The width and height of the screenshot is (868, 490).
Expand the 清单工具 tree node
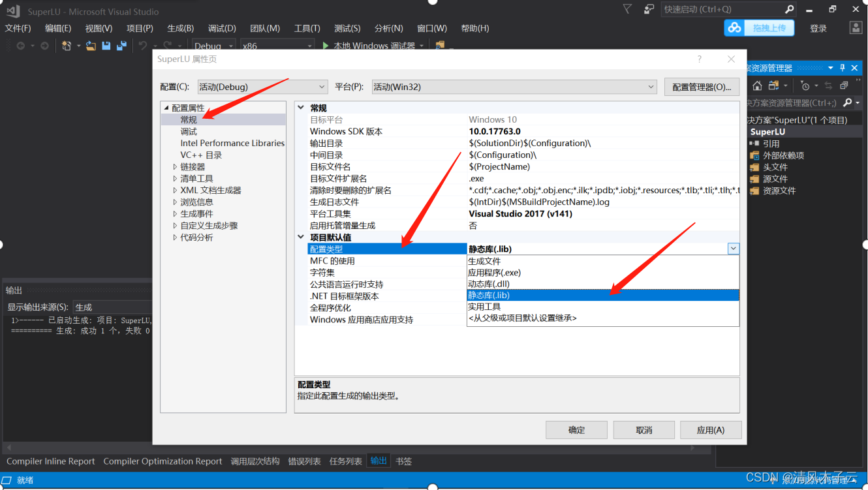(175, 178)
